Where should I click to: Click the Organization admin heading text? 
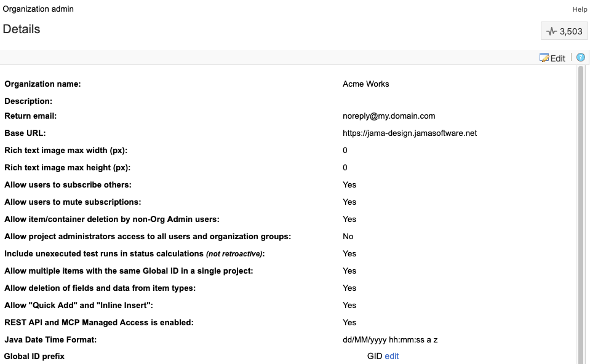coord(38,9)
